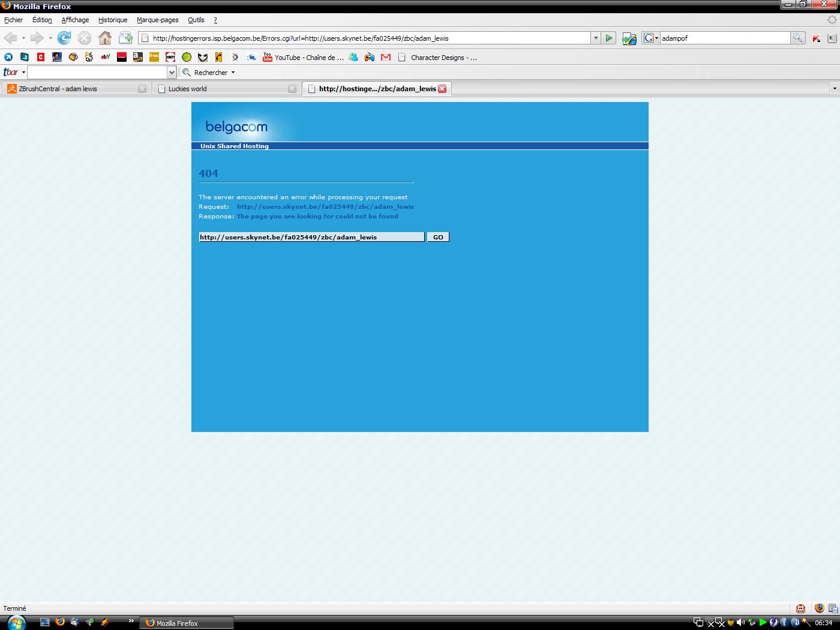
Task: Open the YouTube bookmark icon
Action: pyautogui.click(x=268, y=58)
